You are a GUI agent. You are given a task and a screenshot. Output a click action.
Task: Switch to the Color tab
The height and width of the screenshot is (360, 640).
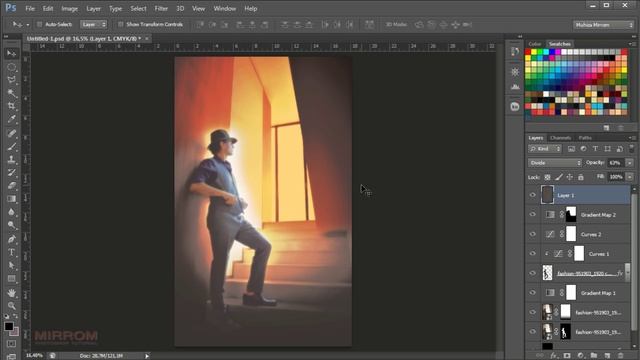[x=535, y=44]
